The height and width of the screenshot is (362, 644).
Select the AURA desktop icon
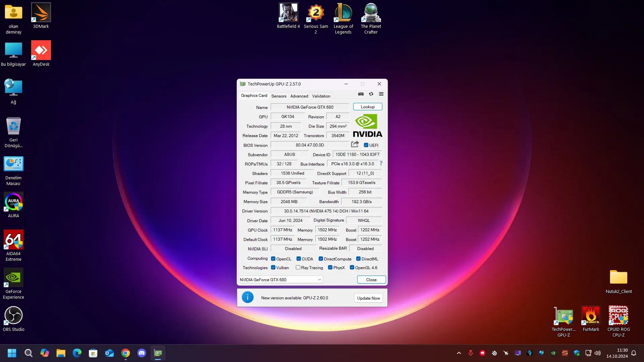pyautogui.click(x=13, y=205)
